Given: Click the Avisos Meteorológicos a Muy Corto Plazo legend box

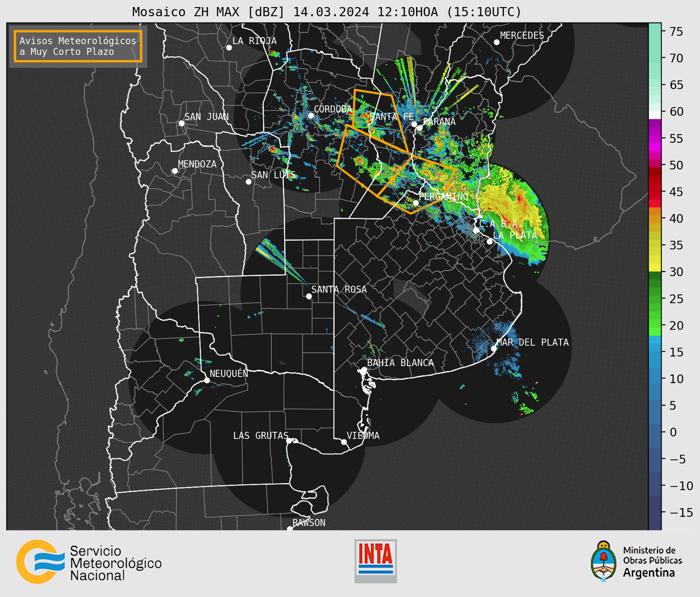Looking at the screenshot, I should [x=78, y=46].
